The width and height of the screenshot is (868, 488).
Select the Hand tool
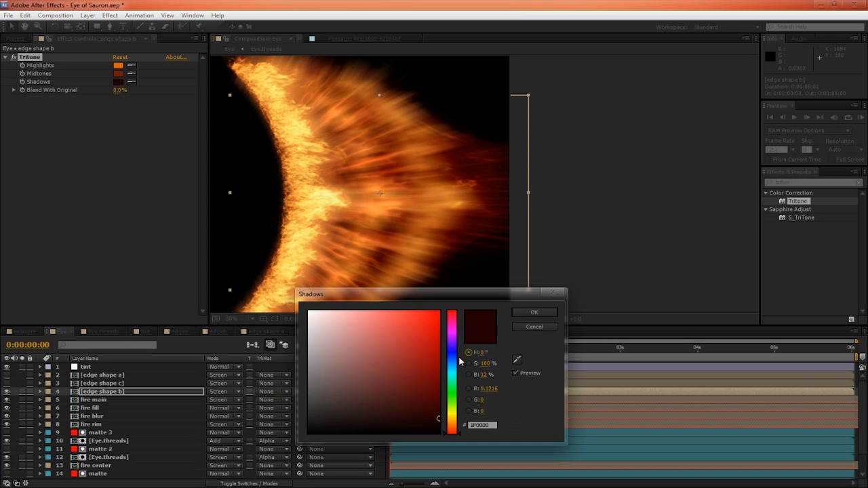click(x=24, y=26)
